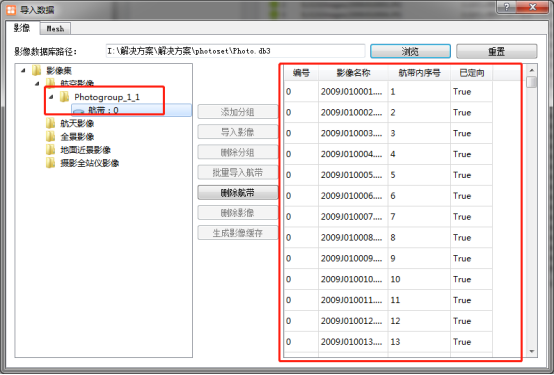Click the table scrollbar up arrow
The width and height of the screenshot is (554, 375).
tap(531, 70)
